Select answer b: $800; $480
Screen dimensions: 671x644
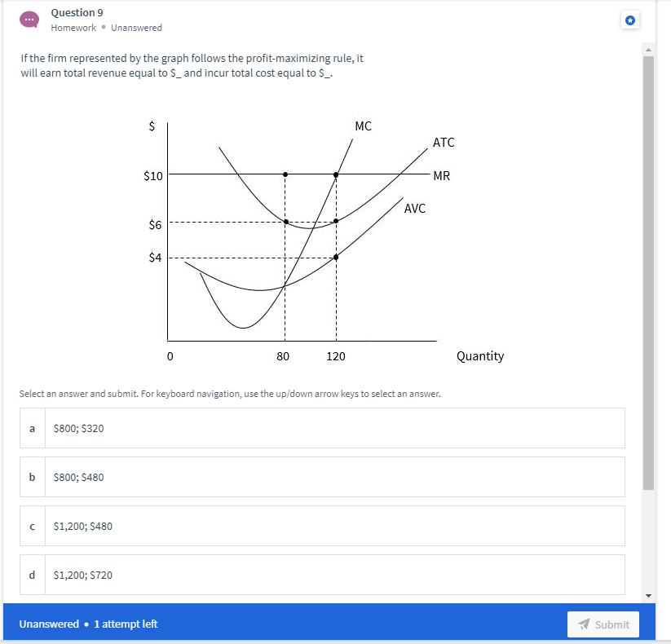click(321, 476)
